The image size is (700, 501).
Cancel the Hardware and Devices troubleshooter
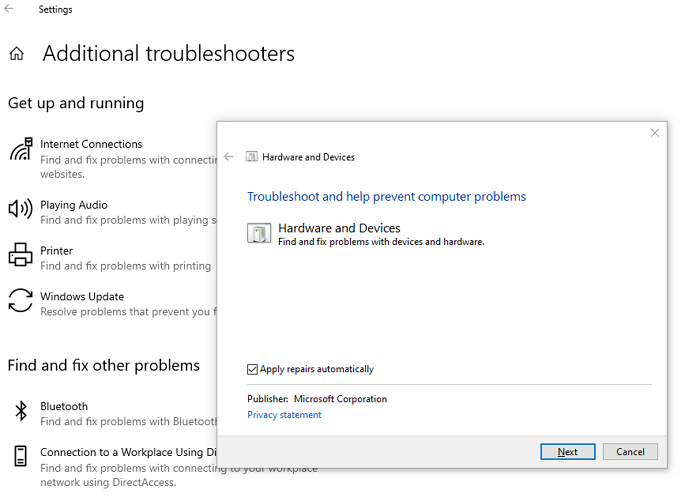pos(630,452)
